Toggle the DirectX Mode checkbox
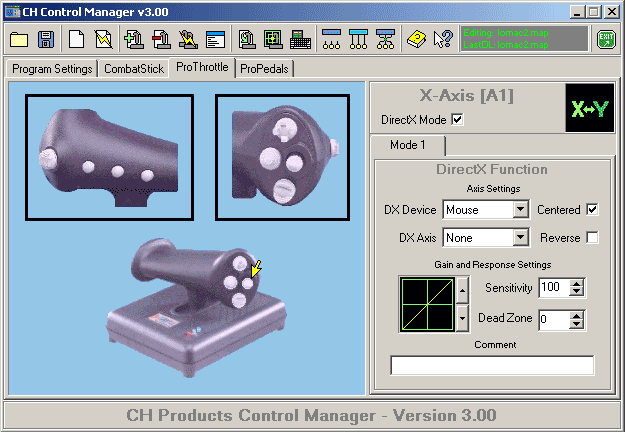The width and height of the screenshot is (625, 432). [x=457, y=119]
